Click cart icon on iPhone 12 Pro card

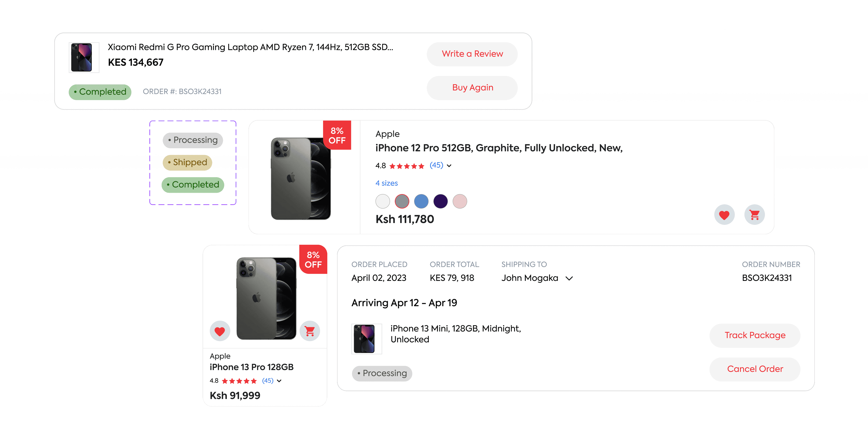tap(754, 215)
